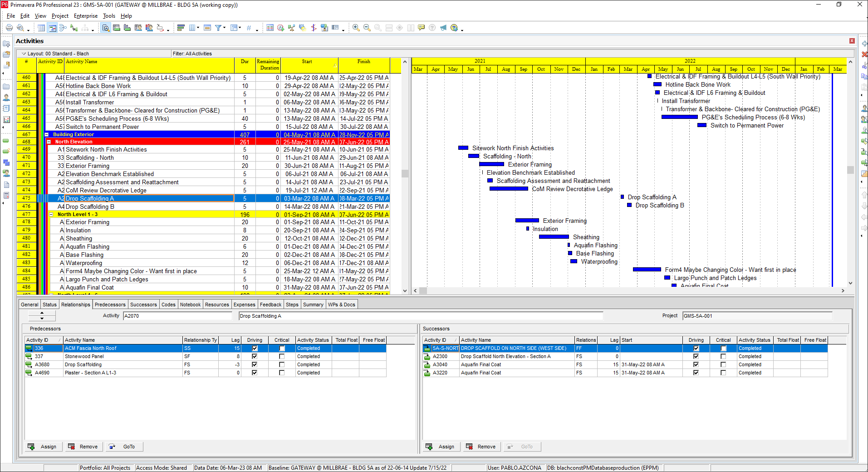Collapse the North Level 1 - 3 band
Image resolution: width=868 pixels, height=472 pixels.
(x=51, y=215)
